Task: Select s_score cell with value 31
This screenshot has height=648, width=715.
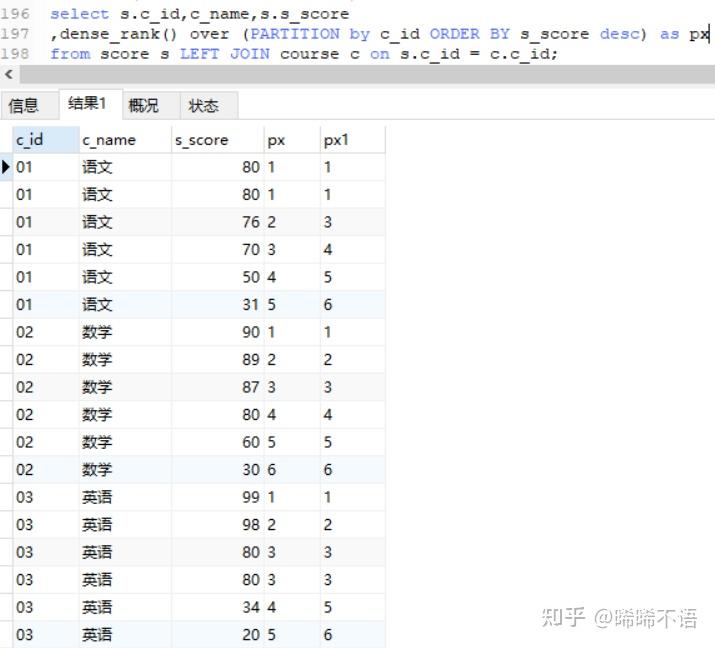Action: click(x=218, y=305)
